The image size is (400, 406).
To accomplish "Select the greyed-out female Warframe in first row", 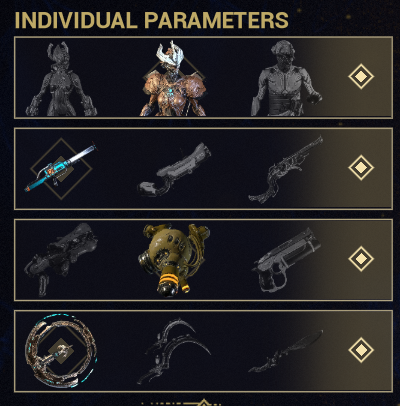I will point(62,79).
